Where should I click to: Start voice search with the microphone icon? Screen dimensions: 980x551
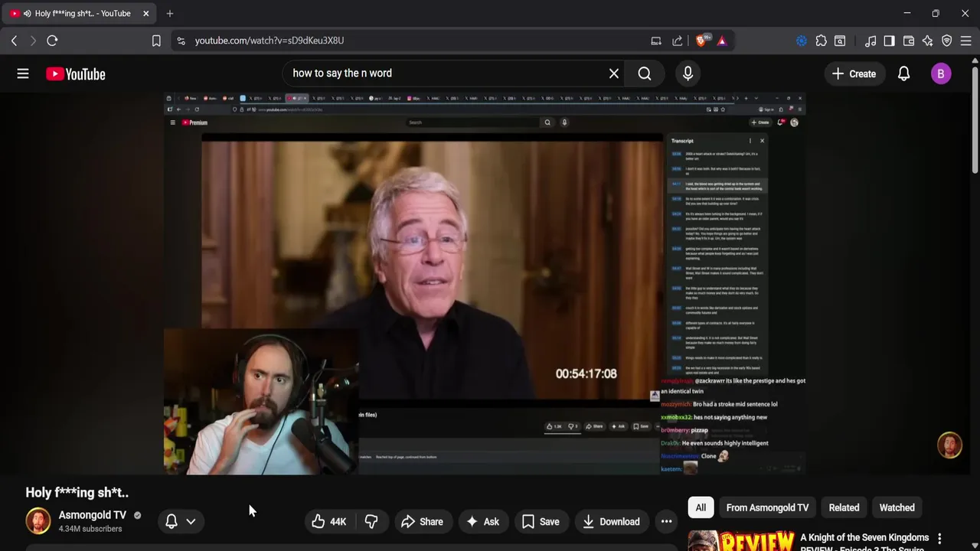pos(688,73)
